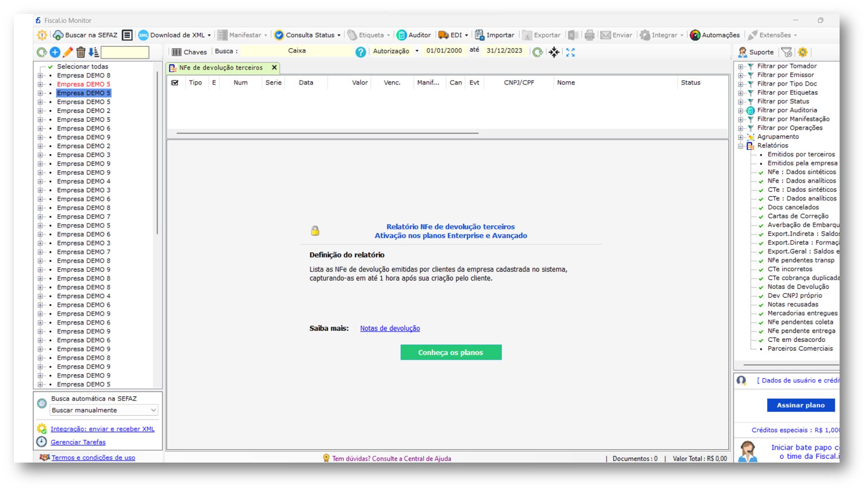Click Conheça os planos button
Screen dimensions: 868x491
pyautogui.click(x=451, y=352)
